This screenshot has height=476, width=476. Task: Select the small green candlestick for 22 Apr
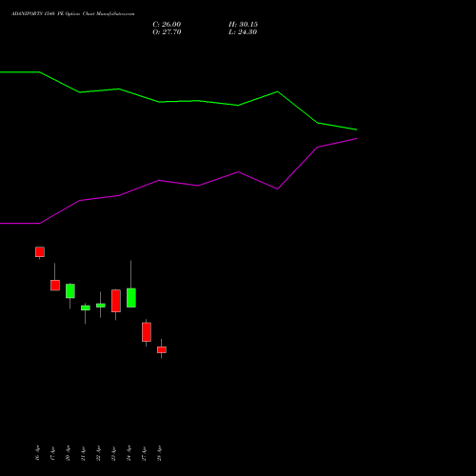tap(101, 306)
